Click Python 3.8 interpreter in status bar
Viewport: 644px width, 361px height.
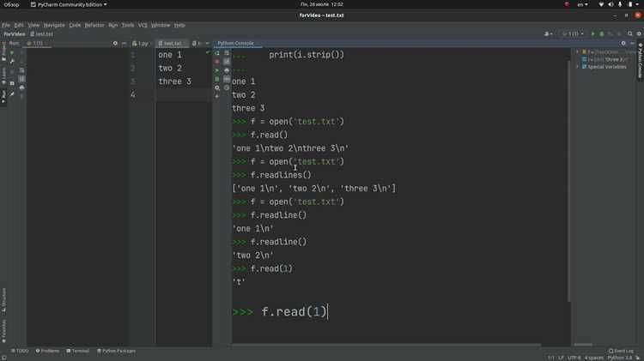click(x=620, y=358)
